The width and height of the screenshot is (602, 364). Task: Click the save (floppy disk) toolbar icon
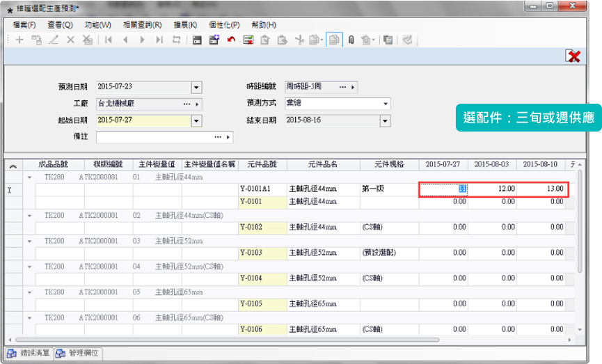(197, 40)
